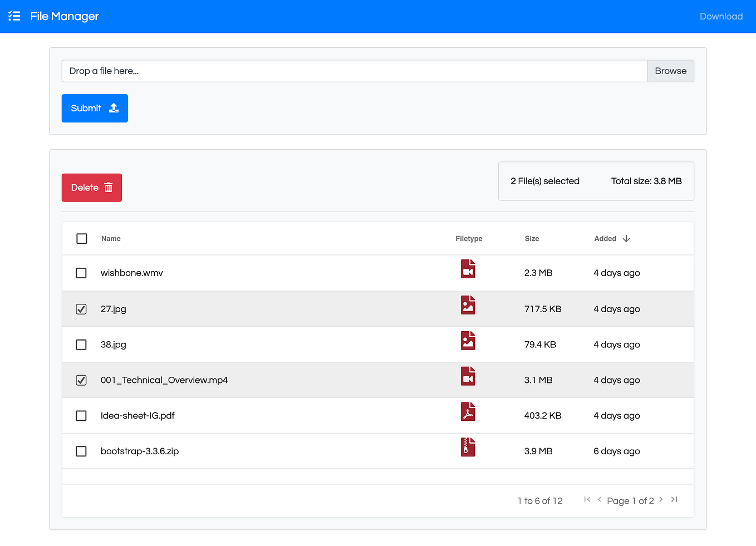Click the video file icon for wishbone.wmv

point(468,269)
